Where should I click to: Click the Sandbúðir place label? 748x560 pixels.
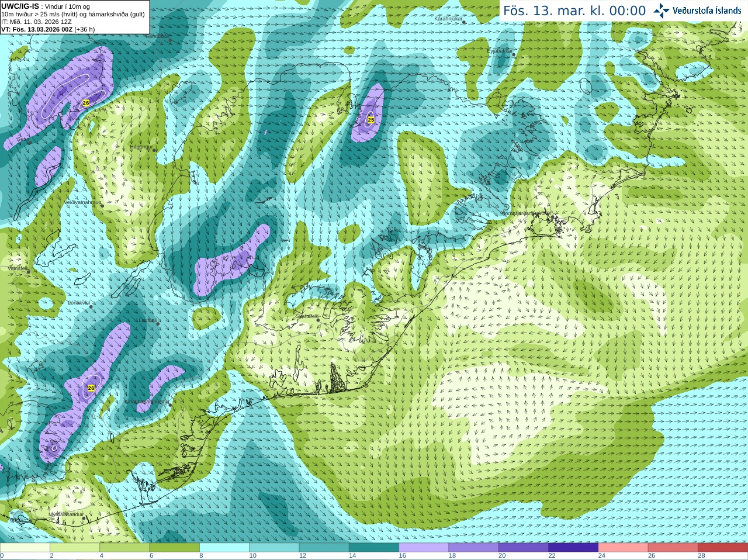[157, 36]
